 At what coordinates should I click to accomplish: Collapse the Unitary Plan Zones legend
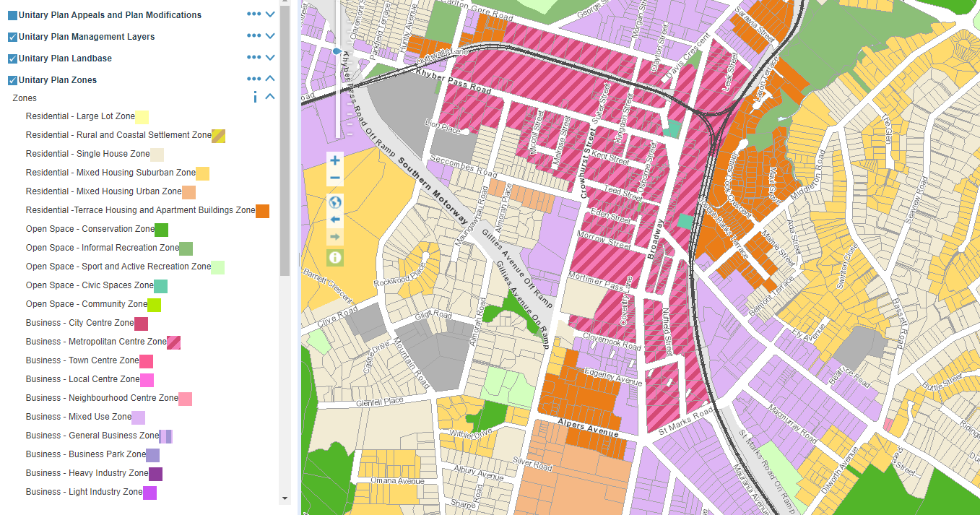pos(270,79)
